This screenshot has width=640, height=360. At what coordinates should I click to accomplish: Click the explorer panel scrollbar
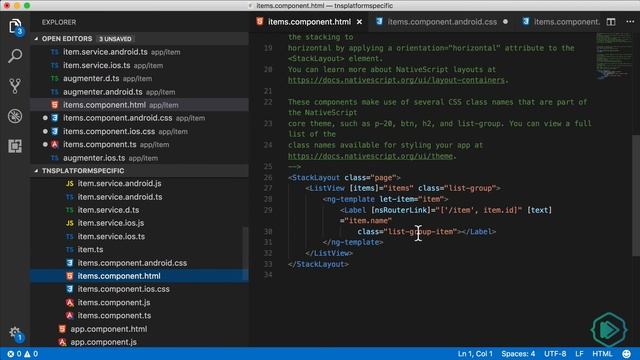[x=245, y=253]
